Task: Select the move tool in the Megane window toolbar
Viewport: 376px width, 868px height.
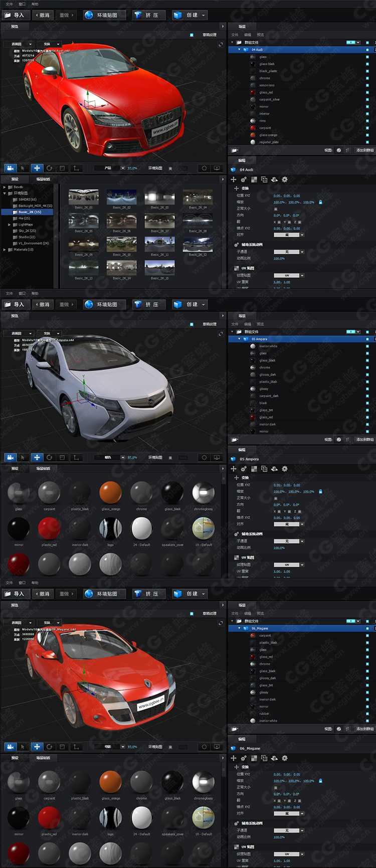Action: tap(37, 747)
